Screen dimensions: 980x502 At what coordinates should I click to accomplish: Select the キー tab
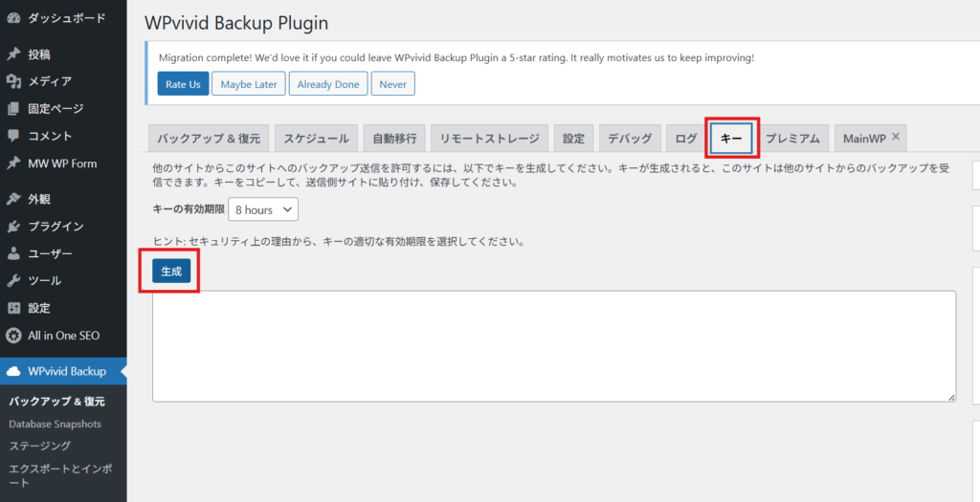pyautogui.click(x=731, y=139)
